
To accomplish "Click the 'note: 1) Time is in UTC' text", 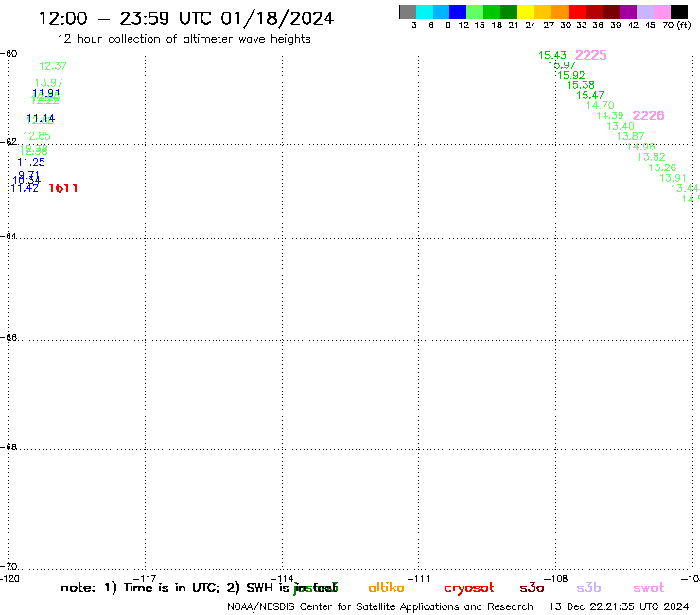I will pos(140,588).
